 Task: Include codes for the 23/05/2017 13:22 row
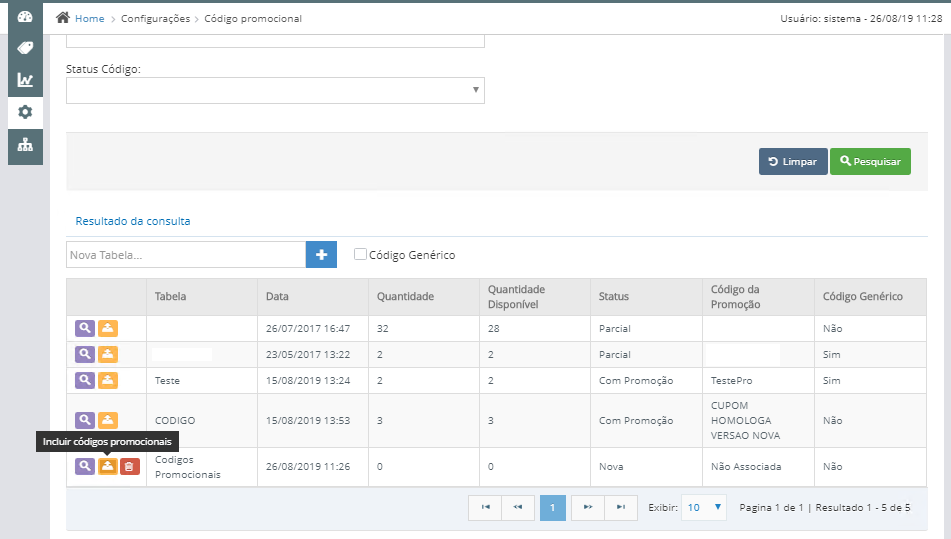coord(108,354)
